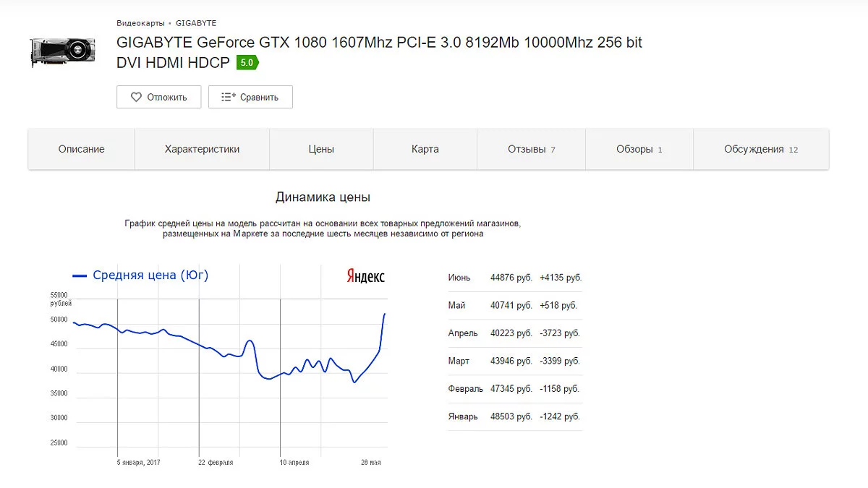Open the Обсуждения tab
Screen dimensions: 868x488
[760, 149]
